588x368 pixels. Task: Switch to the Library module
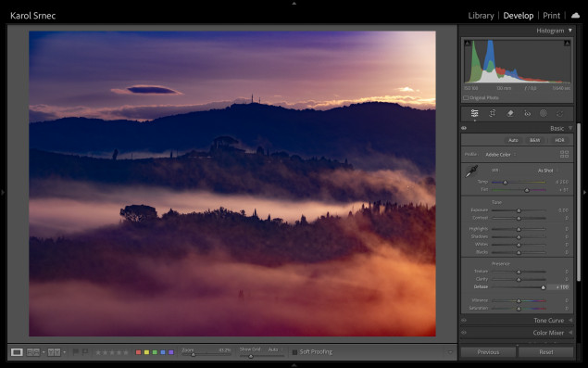coord(481,16)
